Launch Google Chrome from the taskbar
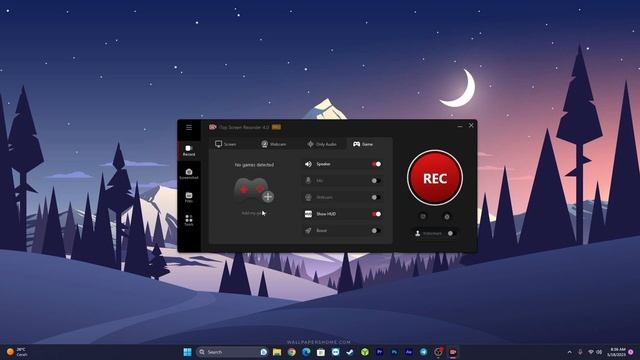Viewport: 640px width, 360px height. tap(291, 352)
